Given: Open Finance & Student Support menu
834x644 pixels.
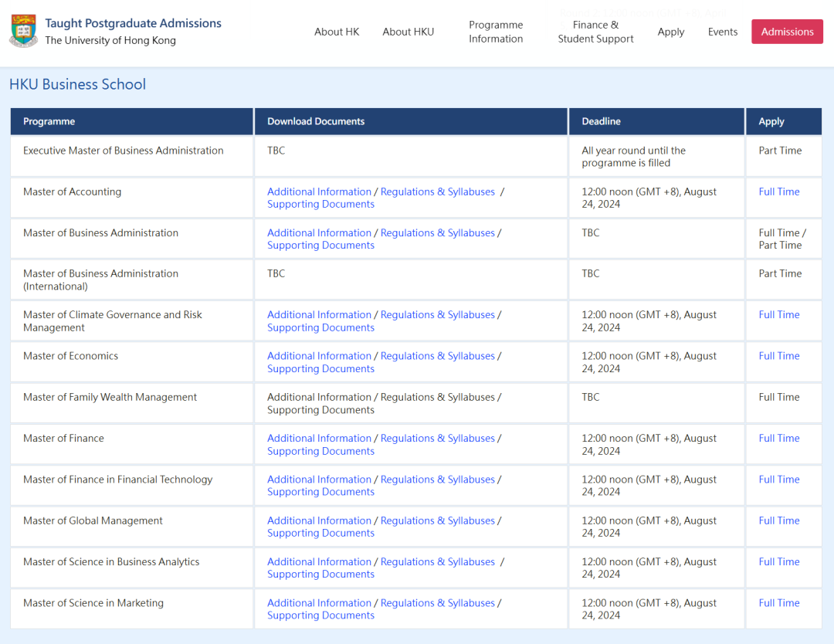Looking at the screenshot, I should point(595,32).
